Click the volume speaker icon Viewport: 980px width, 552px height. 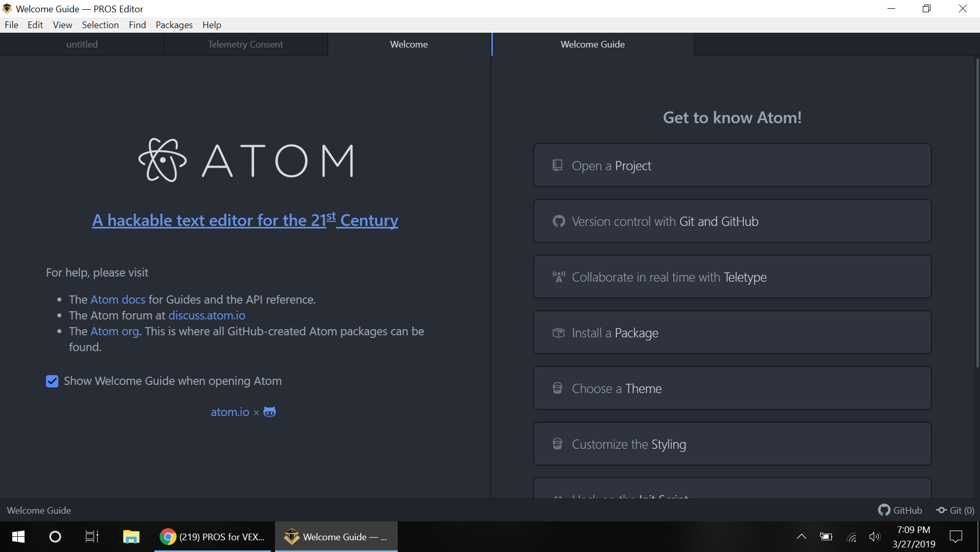[875, 537]
